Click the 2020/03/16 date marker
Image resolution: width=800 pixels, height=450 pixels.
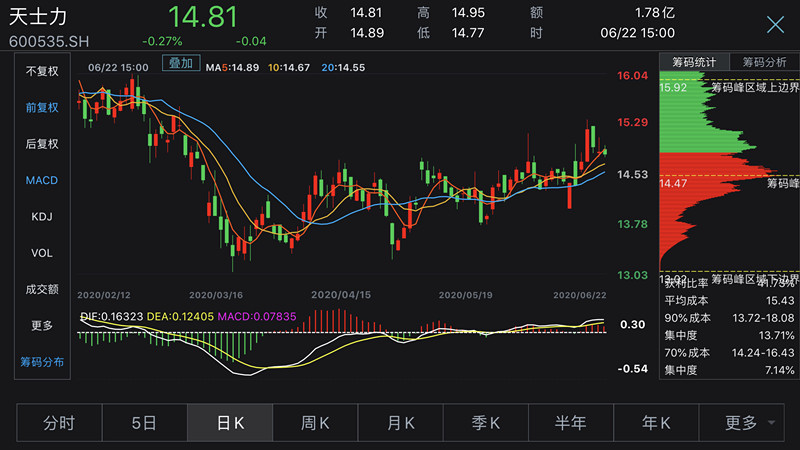click(216, 295)
